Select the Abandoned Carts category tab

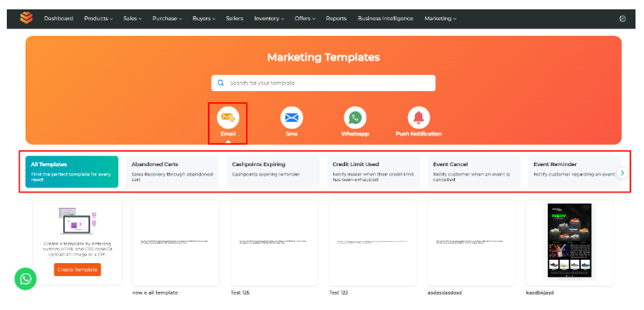[172, 172]
